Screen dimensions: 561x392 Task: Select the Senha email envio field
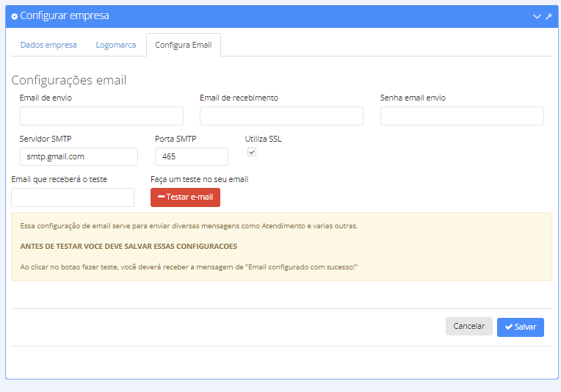(x=462, y=116)
